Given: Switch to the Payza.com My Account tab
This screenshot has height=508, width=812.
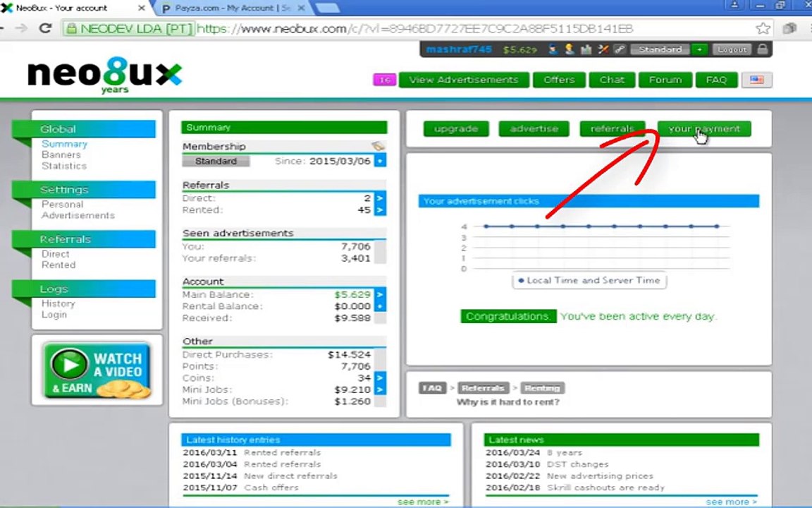Looking at the screenshot, I should [x=233, y=8].
